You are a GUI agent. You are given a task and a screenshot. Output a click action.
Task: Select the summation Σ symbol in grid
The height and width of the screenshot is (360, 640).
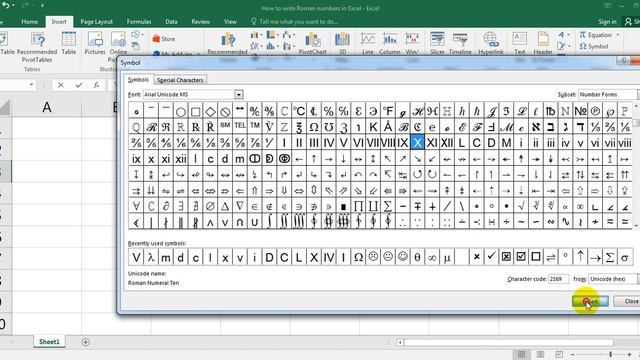click(x=388, y=206)
